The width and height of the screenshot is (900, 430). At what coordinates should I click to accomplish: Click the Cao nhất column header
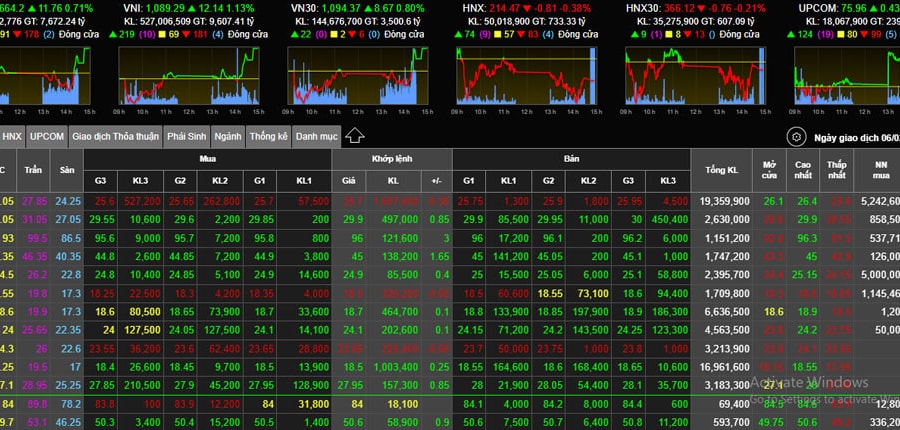pyautogui.click(x=803, y=171)
